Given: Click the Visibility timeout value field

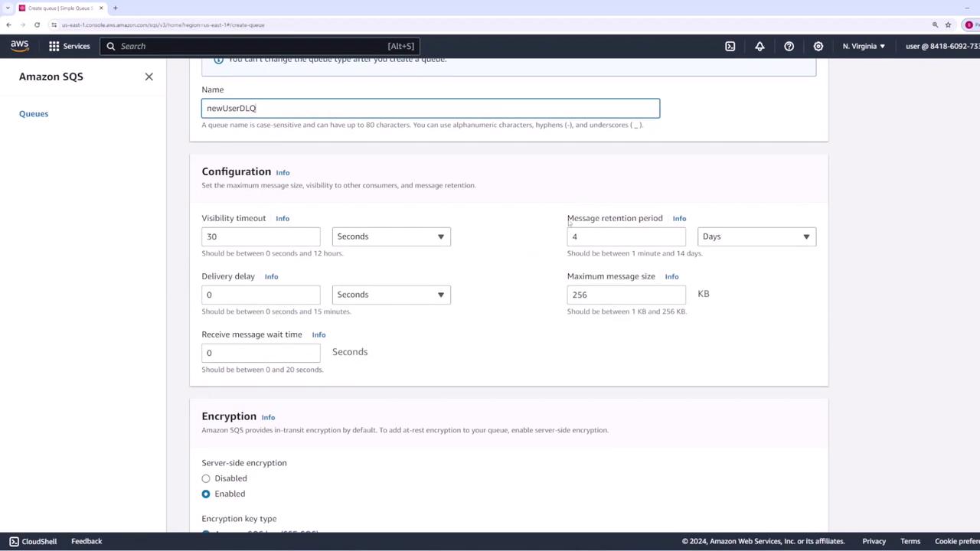Looking at the screenshot, I should pos(261,236).
